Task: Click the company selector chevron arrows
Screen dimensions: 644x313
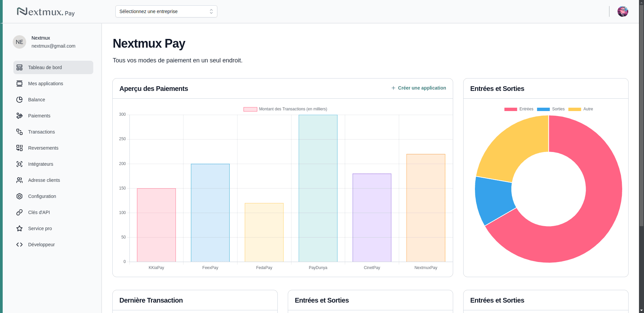Action: (211, 11)
